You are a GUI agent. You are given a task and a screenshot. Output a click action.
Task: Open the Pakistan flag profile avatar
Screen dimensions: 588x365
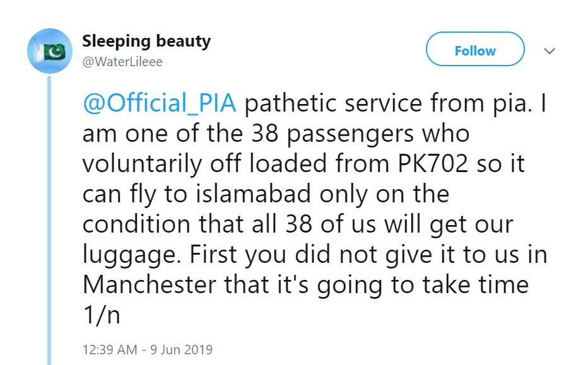pyautogui.click(x=50, y=50)
